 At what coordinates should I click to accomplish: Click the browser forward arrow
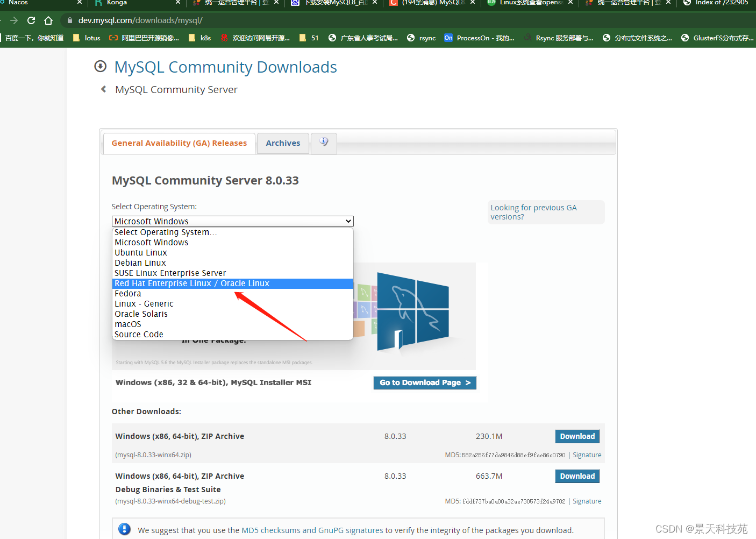click(x=14, y=20)
